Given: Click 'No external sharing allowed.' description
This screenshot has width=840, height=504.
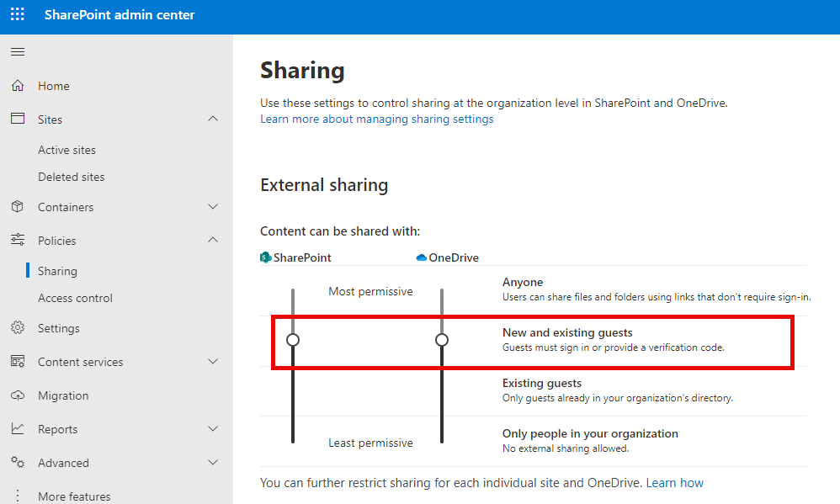Looking at the screenshot, I should coord(565,448).
